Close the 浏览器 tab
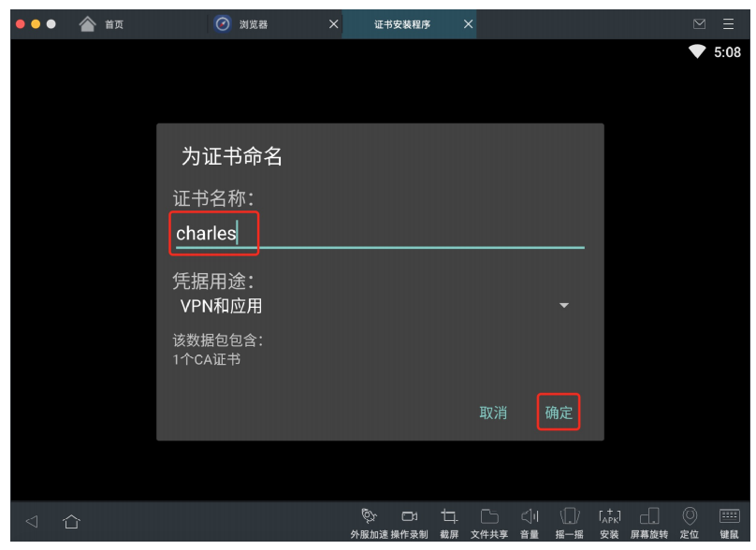 (333, 24)
